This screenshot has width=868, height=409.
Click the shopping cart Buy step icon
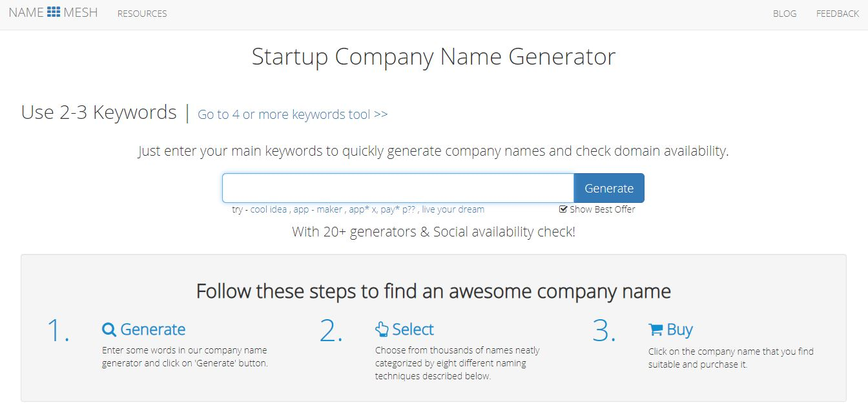point(656,329)
